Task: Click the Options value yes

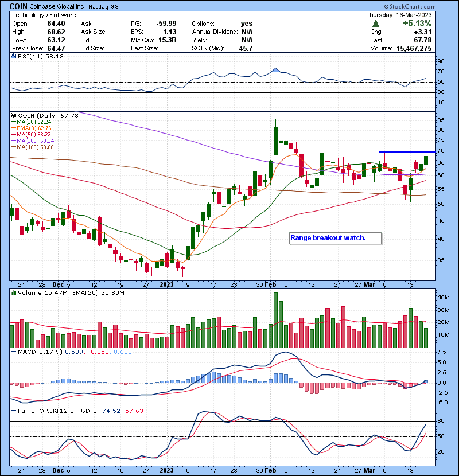Action: (x=247, y=24)
